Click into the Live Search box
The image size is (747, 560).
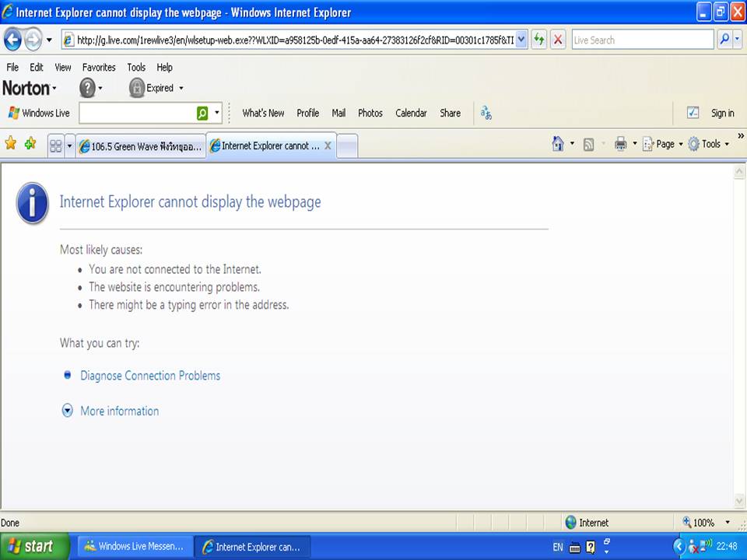coord(643,40)
